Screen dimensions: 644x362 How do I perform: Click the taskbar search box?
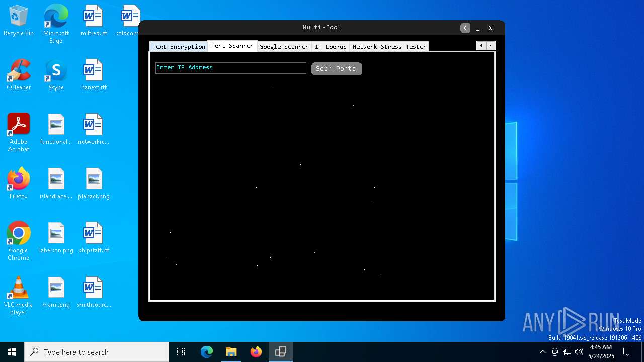[x=97, y=352]
